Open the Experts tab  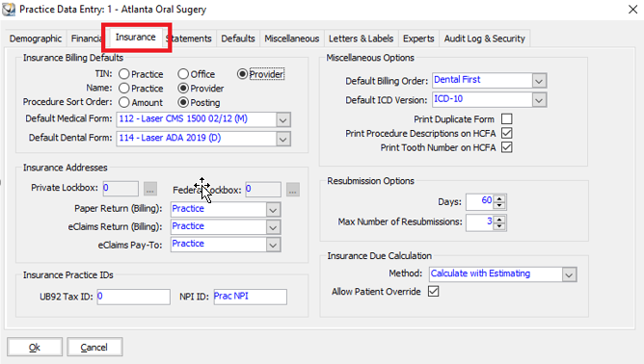418,39
